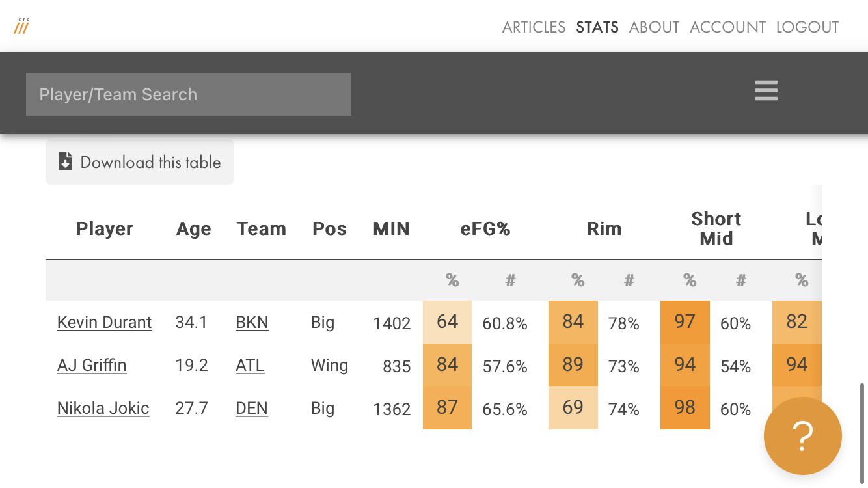Sort table by Age column header
Viewport: 868px width, 488px height.
(x=193, y=229)
